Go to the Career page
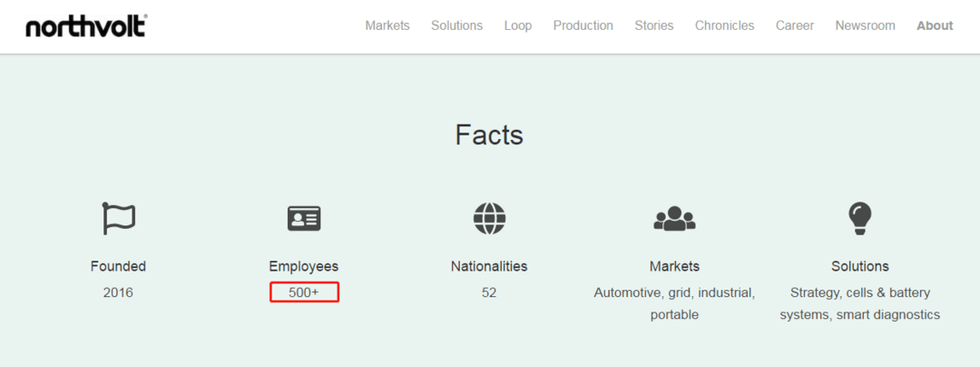This screenshot has height=367, width=980. click(795, 25)
